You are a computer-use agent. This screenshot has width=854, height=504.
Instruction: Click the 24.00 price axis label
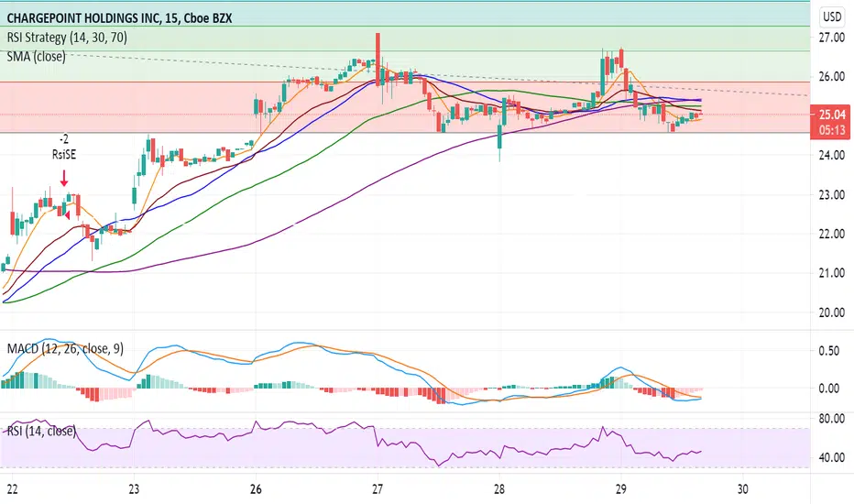[x=832, y=155]
